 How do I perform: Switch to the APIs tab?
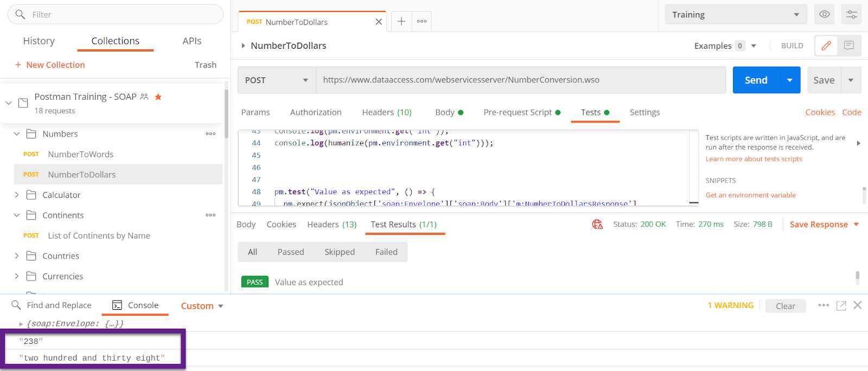(x=192, y=41)
